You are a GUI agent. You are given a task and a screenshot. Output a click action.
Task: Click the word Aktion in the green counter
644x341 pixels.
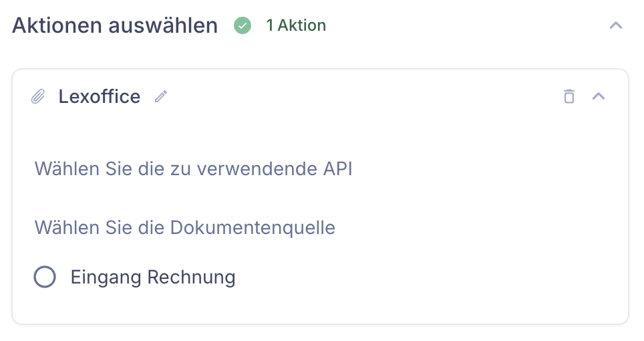302,25
